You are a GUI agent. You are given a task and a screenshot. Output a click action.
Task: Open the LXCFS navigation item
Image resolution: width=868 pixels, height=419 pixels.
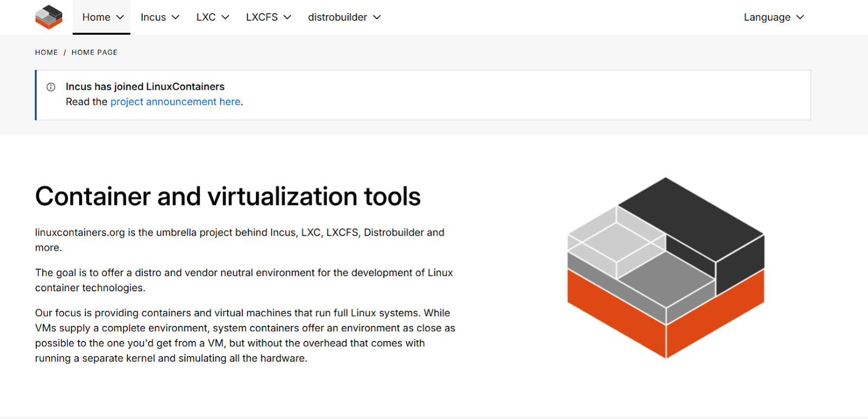[261, 17]
